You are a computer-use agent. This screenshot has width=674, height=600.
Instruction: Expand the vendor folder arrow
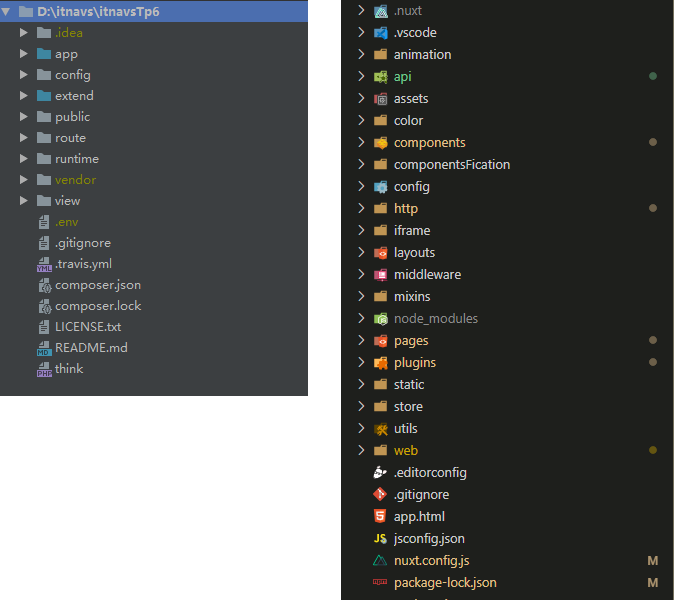click(x=24, y=180)
